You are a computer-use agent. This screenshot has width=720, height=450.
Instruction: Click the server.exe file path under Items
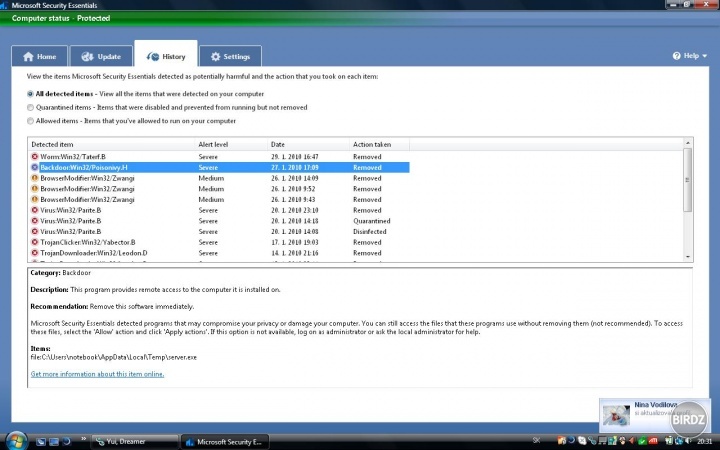[114, 357]
